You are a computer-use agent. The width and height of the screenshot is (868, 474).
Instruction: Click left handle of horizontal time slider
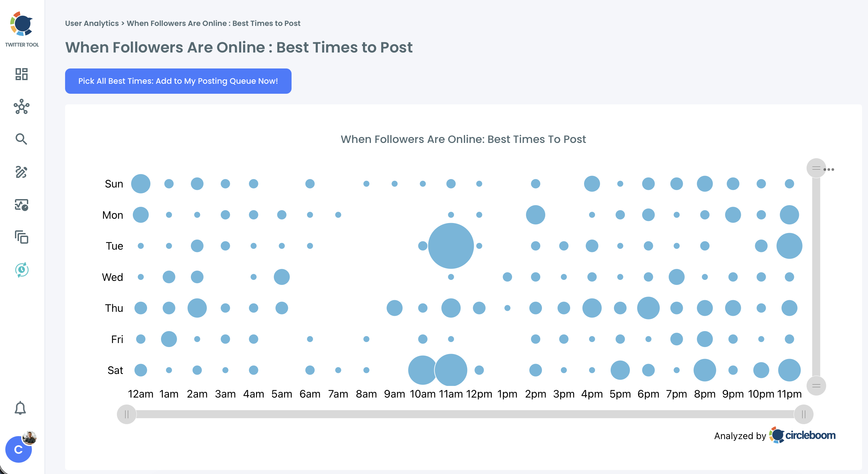coord(127,414)
